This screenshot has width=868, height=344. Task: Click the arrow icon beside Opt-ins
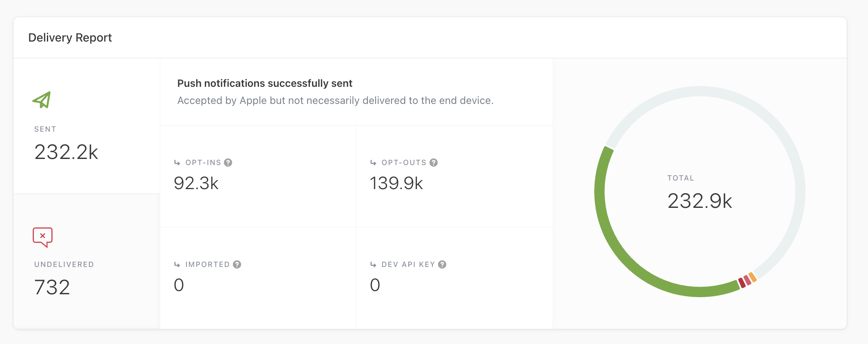click(177, 163)
